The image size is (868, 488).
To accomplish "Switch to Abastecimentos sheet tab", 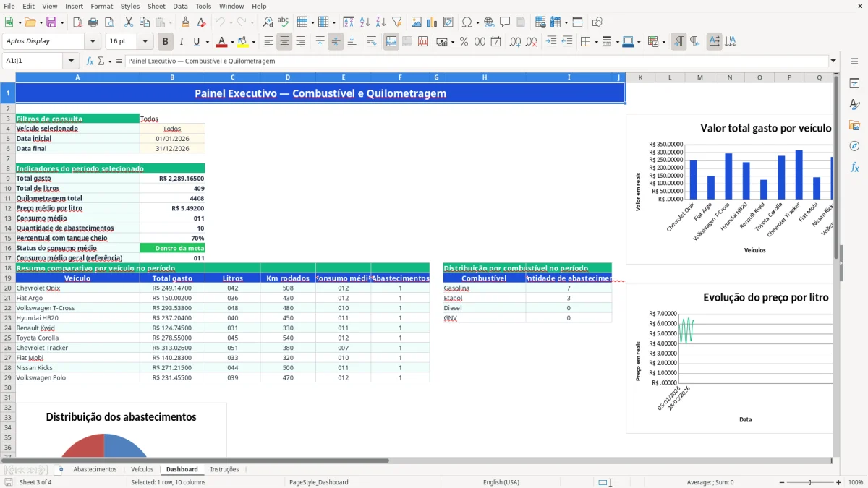I will pyautogui.click(x=95, y=469).
